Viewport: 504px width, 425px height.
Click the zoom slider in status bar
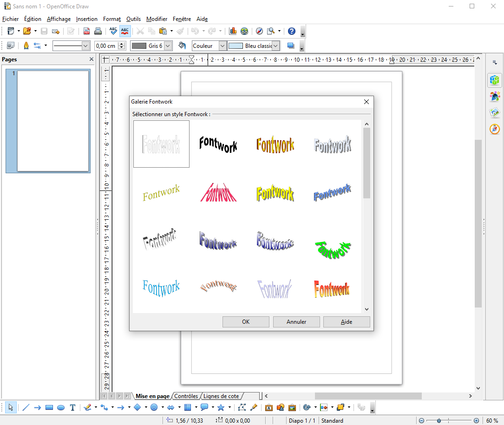tap(439, 421)
